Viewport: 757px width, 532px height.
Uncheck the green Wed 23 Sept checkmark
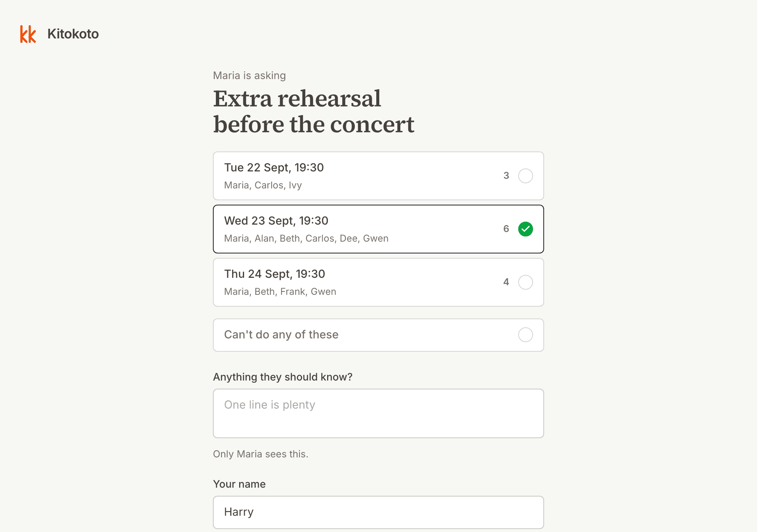[525, 229]
